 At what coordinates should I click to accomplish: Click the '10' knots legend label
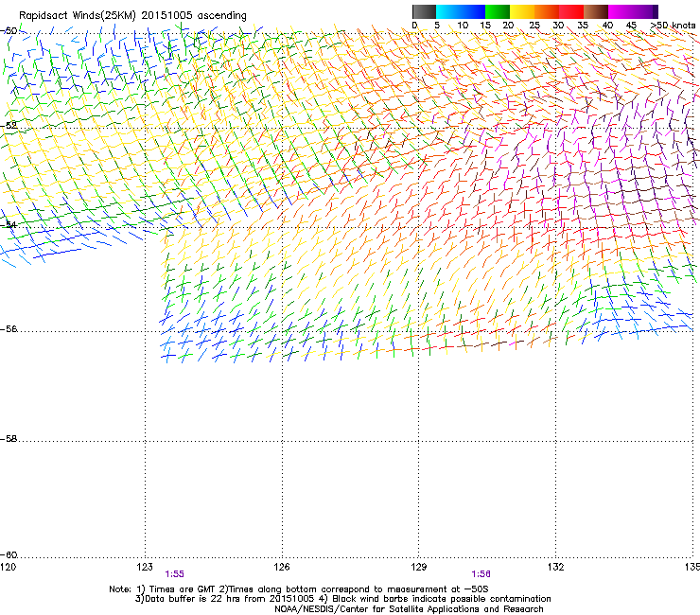tap(463, 26)
